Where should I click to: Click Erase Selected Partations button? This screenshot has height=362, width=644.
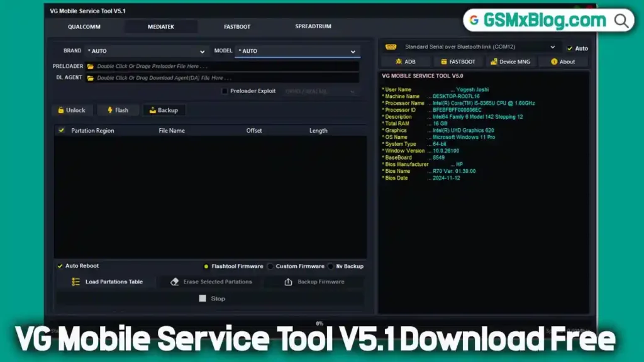click(211, 282)
